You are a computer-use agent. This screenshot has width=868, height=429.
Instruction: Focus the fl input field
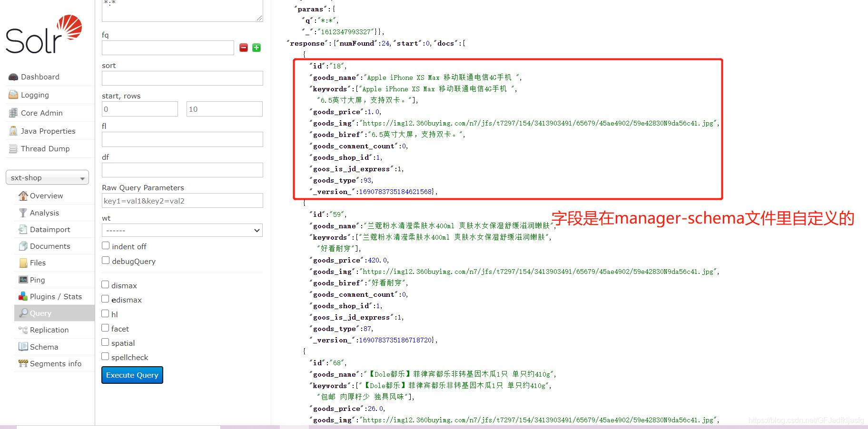(x=182, y=139)
